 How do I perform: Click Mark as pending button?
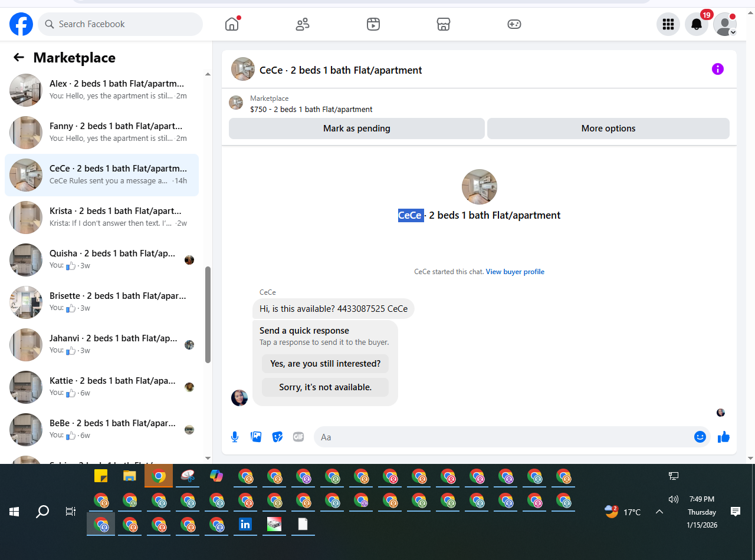click(357, 129)
